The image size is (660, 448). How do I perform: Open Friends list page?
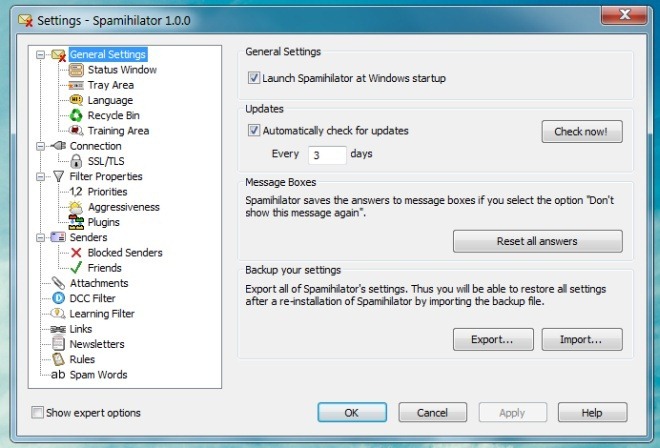click(x=104, y=268)
